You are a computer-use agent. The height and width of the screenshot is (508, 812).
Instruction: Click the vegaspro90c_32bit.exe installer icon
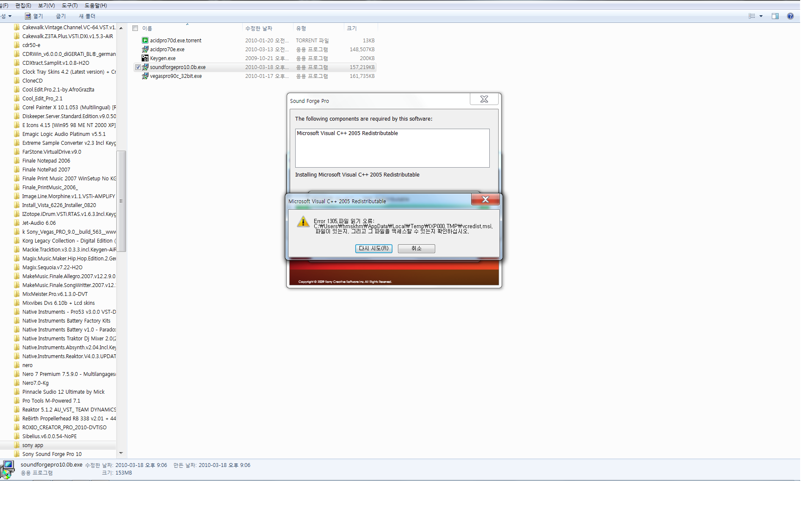145,76
